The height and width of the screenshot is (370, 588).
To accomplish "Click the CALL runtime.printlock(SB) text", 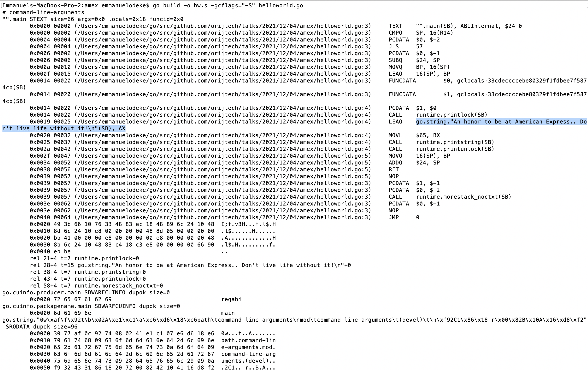I will [x=438, y=115].
